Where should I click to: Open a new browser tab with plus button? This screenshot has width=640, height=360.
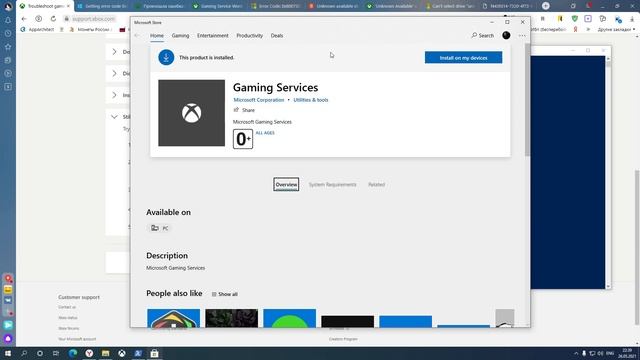coord(546,6)
